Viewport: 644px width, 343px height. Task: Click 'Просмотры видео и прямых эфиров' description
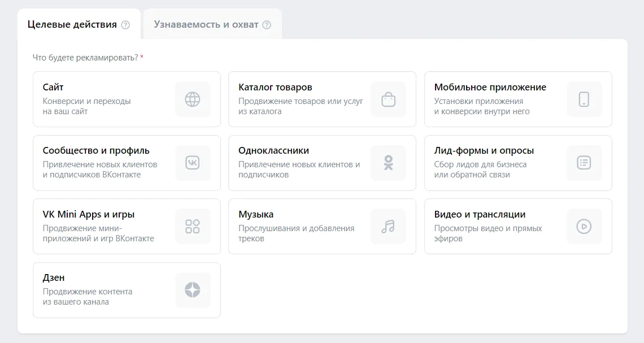coord(488,233)
